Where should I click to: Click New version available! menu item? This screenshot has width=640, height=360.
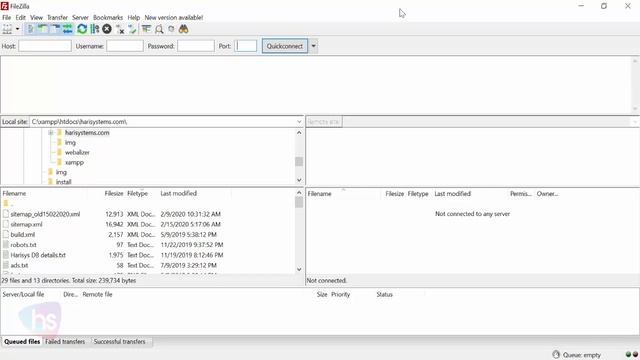click(x=173, y=18)
